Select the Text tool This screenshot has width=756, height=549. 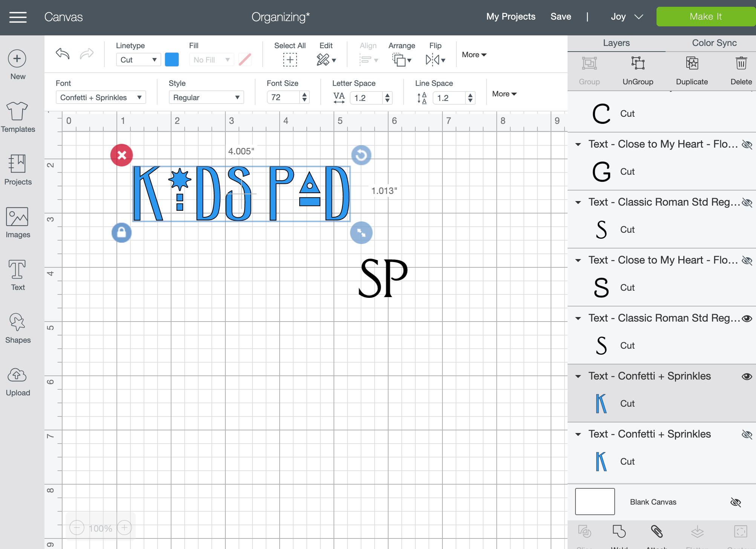[x=18, y=276]
